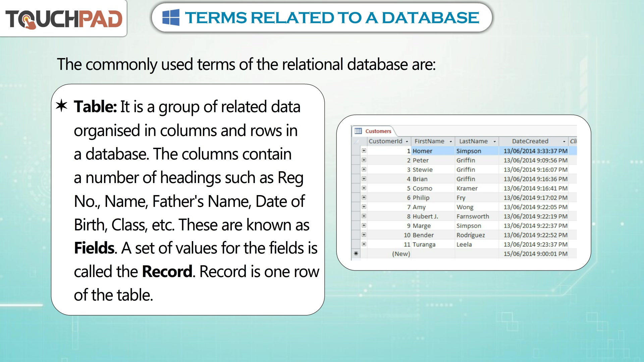The height and width of the screenshot is (362, 644).
Task: Expand the Hubert J. Farnsworth record row
Action: click(x=364, y=216)
